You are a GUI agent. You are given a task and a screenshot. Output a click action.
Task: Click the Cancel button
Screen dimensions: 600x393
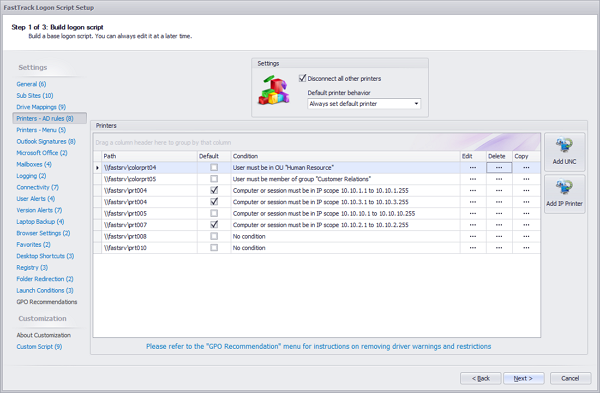pos(570,378)
